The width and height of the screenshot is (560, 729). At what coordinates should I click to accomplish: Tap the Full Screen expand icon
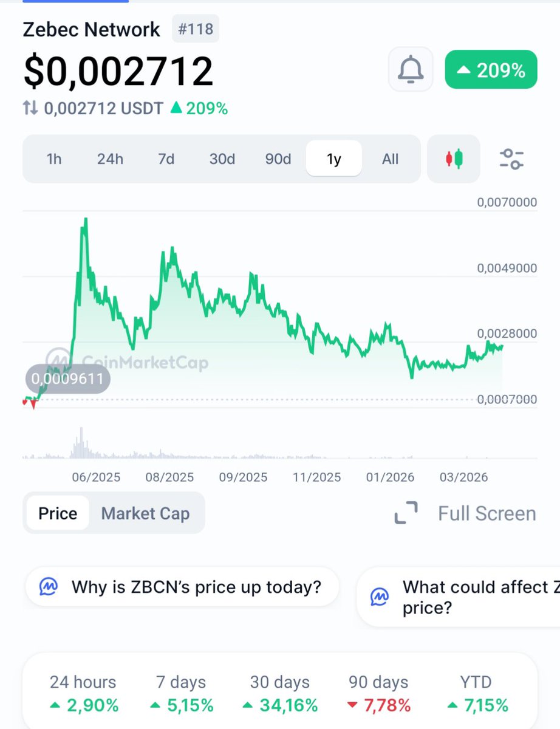[406, 513]
